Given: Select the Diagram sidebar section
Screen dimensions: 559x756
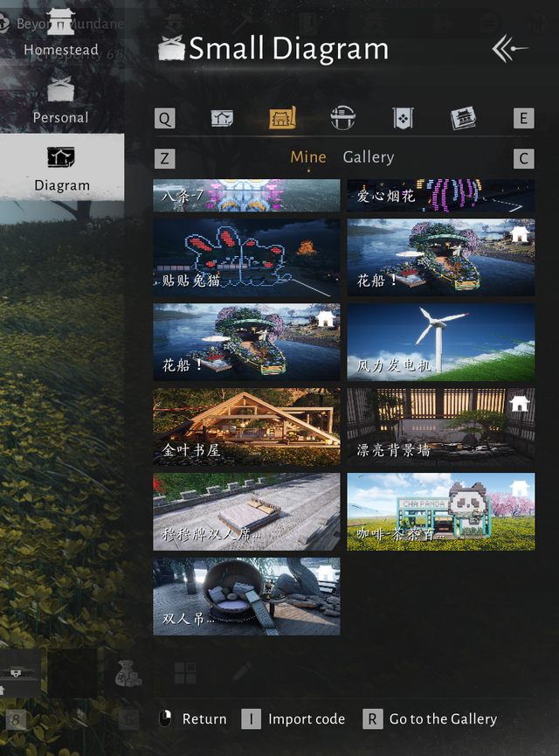Looking at the screenshot, I should point(62,167).
